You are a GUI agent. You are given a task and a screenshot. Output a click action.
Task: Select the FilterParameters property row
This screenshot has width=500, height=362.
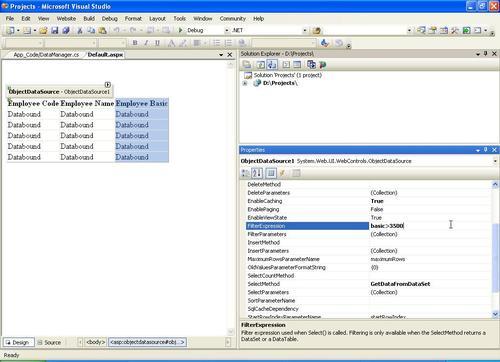pos(368,234)
